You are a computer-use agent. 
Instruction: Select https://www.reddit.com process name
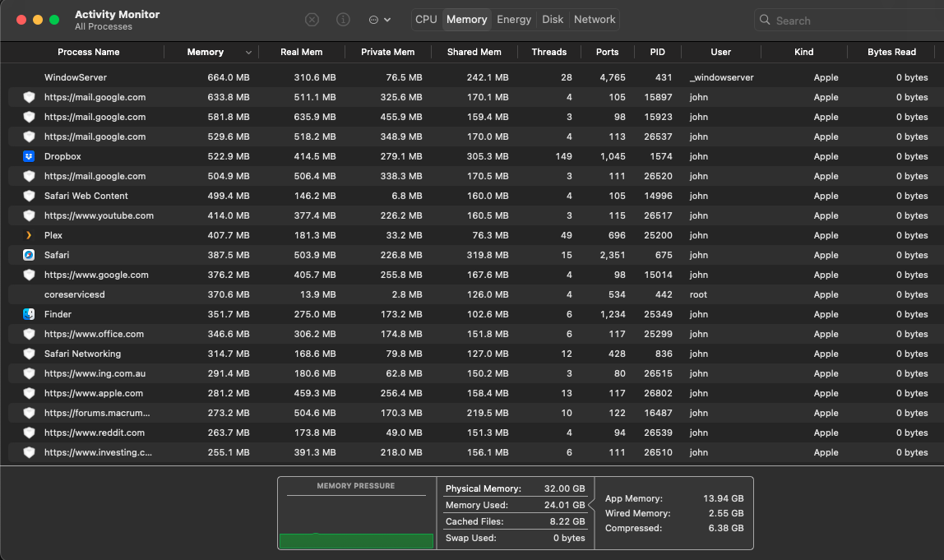tap(95, 433)
